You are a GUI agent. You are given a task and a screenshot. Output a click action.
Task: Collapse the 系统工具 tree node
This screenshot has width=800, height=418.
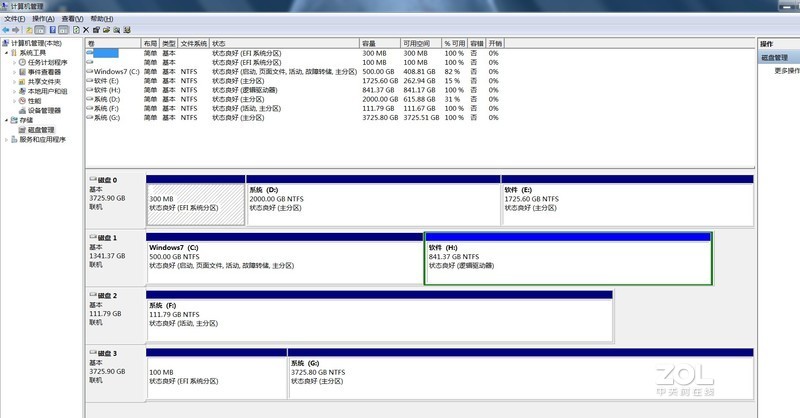tap(5, 53)
